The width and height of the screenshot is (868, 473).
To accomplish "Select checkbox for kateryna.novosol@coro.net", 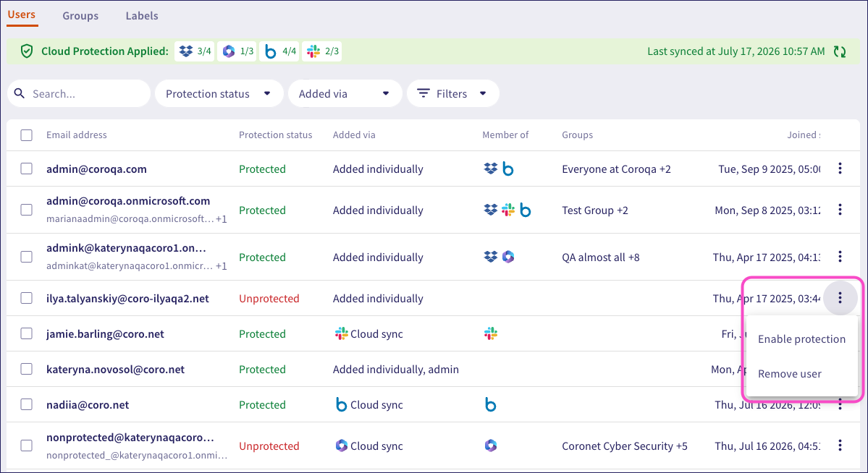I will click(27, 369).
